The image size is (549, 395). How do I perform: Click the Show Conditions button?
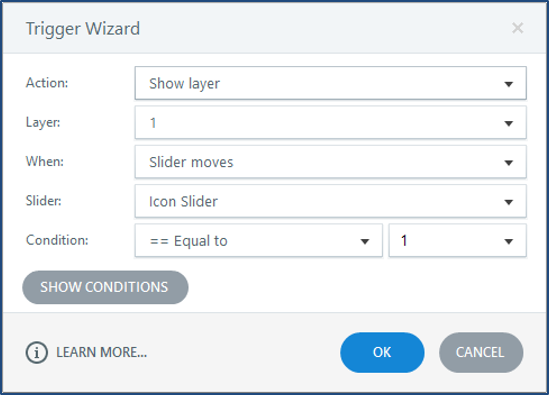(105, 287)
